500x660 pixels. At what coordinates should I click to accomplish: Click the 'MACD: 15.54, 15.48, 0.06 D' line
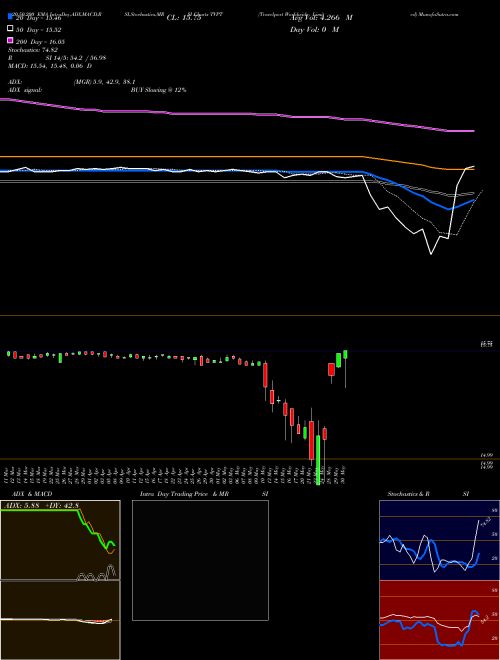[50, 66]
